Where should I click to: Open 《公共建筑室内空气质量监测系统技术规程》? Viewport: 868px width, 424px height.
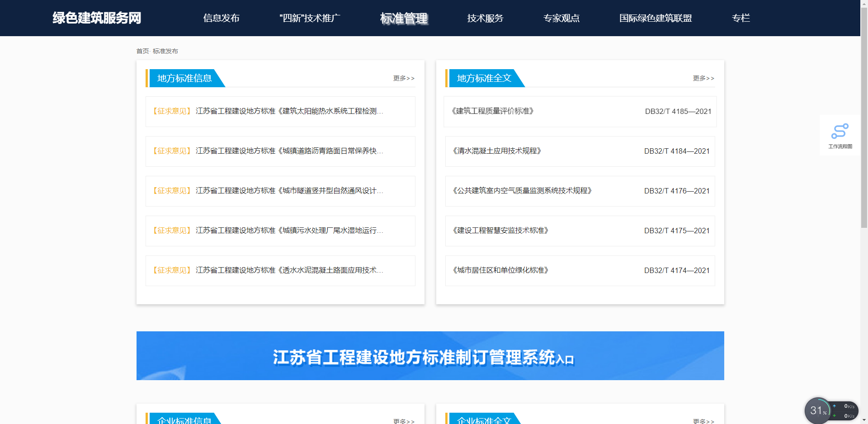click(x=522, y=191)
